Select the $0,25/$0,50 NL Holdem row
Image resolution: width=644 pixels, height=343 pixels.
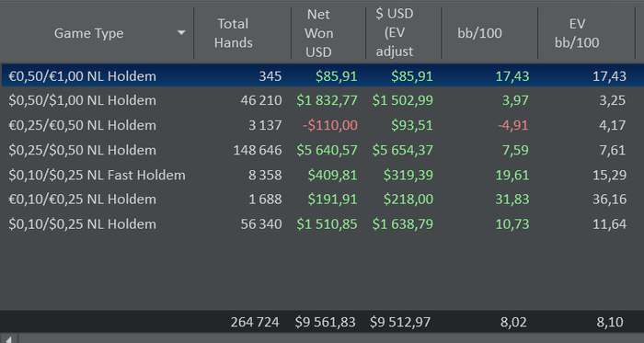click(x=322, y=150)
